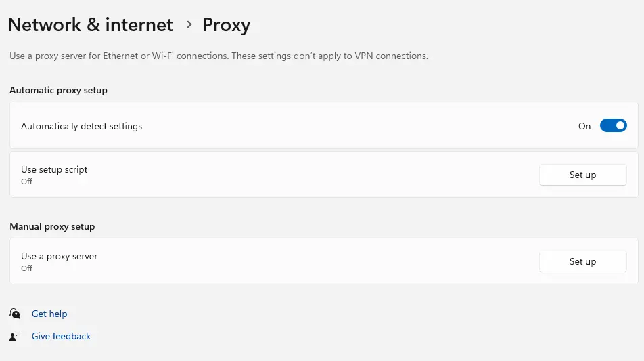Open the Give feedback link
The image size is (644, 361).
[x=61, y=336]
